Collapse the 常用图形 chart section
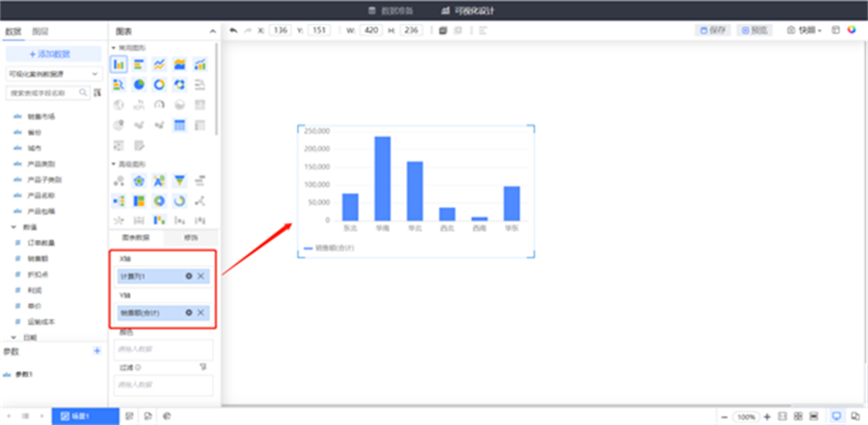The height and width of the screenshot is (425, 868). pyautogui.click(x=114, y=47)
